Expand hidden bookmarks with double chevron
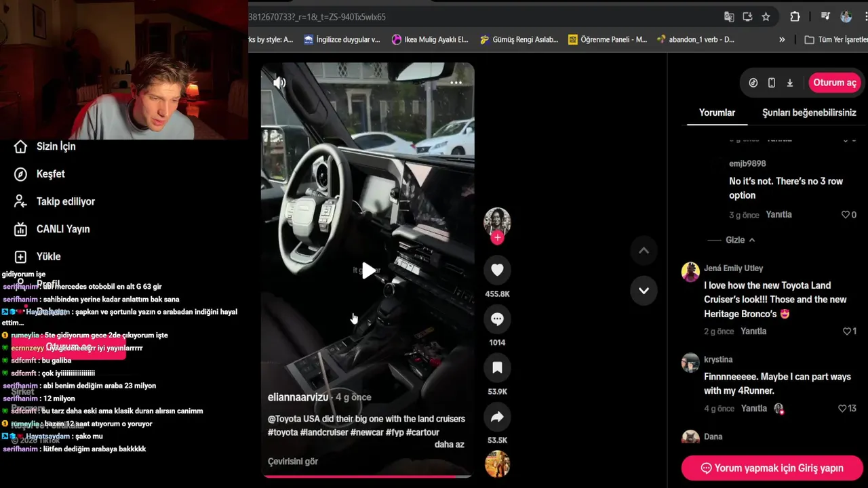Viewport: 868px width, 488px height. (x=782, y=40)
